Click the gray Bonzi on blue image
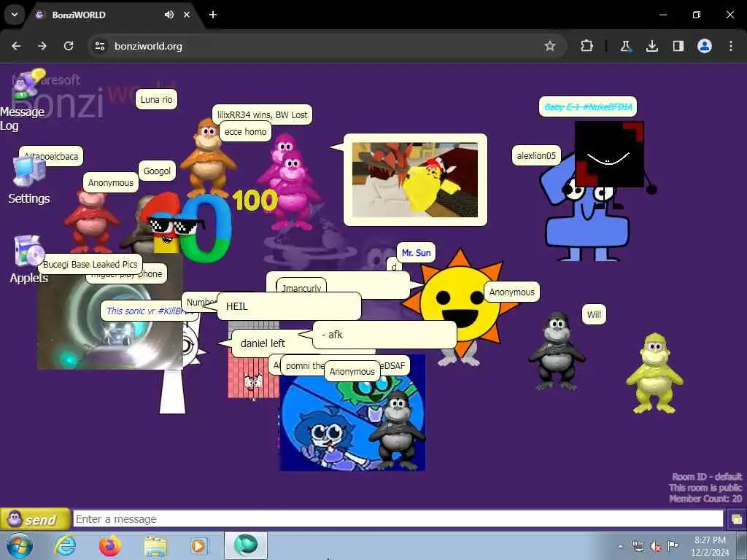Image resolution: width=747 pixels, height=560 pixels. coord(396,429)
